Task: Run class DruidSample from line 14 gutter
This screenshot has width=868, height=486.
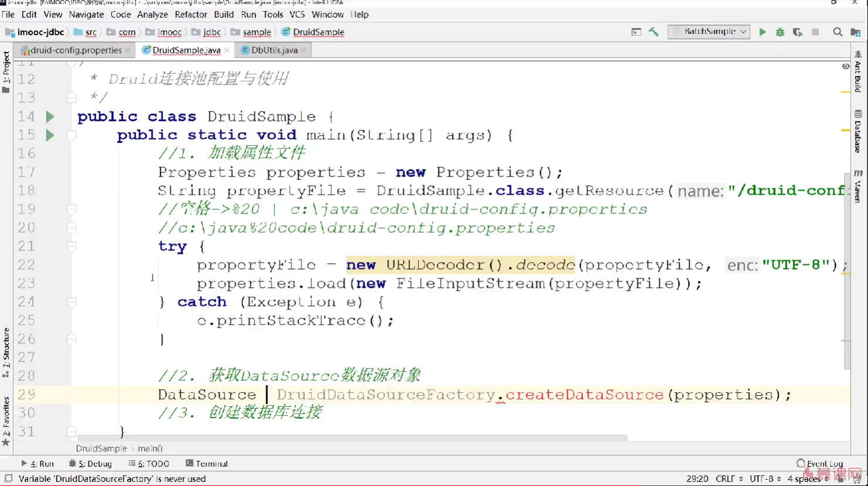Action: click(x=50, y=117)
